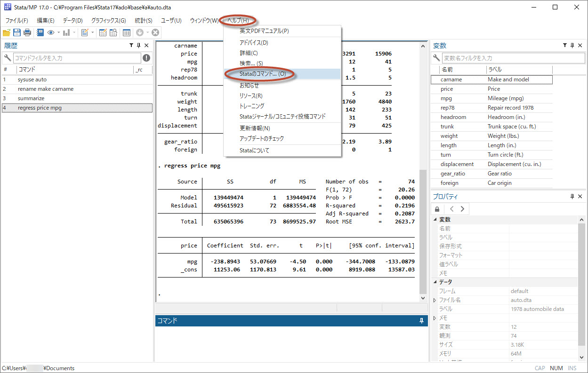Screen dimensions: 588x373
Task: Select the gear_ratio variable in 変数 list
Action: (492, 174)
